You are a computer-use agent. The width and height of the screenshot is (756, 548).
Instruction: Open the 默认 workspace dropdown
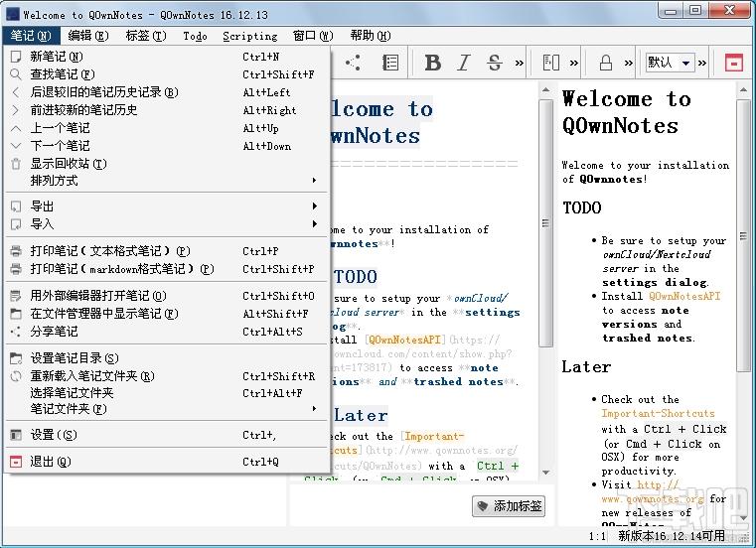point(670,63)
